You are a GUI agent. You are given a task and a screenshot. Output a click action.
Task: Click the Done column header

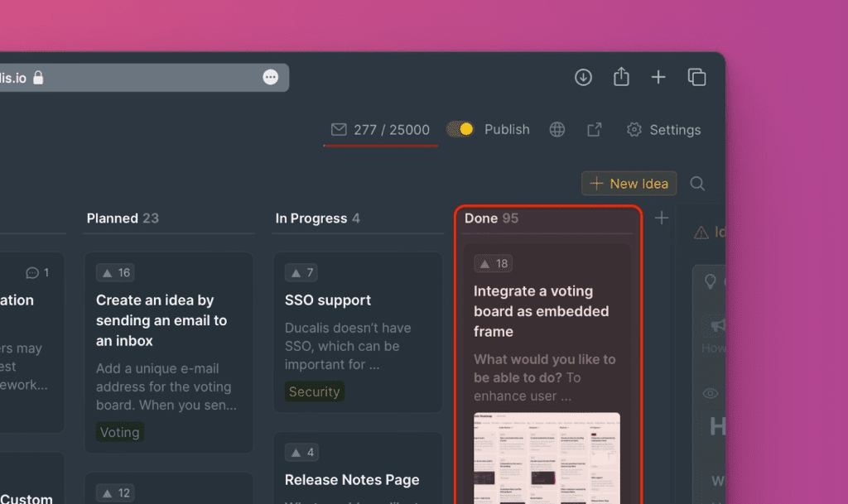pyautogui.click(x=491, y=218)
